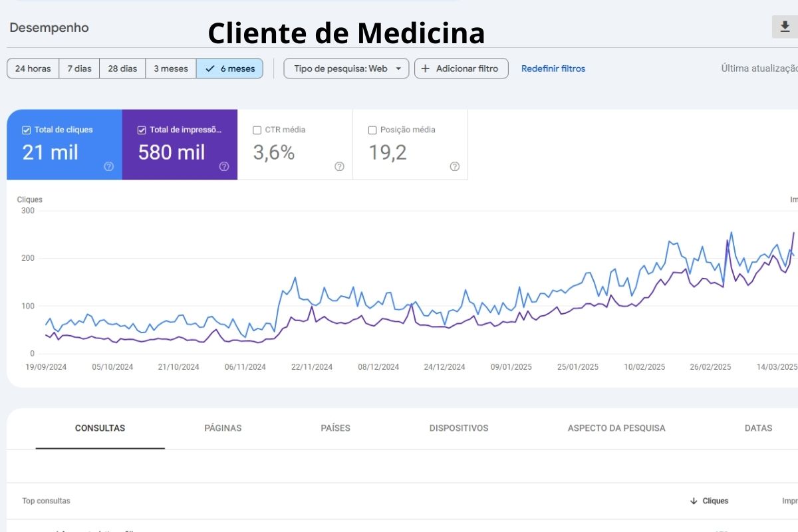Click the help icon on Total de impressões card
This screenshot has height=532, width=798.
click(x=224, y=166)
